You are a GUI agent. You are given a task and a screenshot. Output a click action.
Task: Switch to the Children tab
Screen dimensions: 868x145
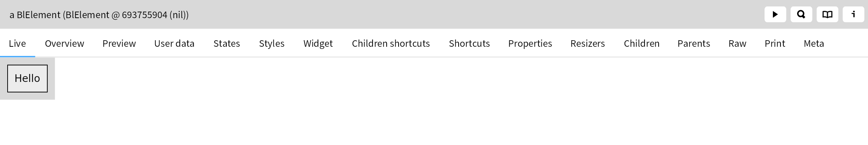642,43
